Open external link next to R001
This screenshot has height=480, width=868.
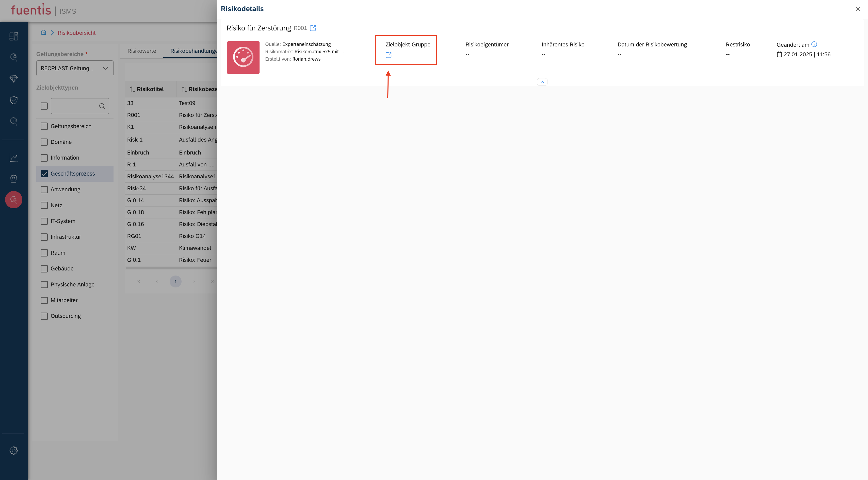click(313, 28)
